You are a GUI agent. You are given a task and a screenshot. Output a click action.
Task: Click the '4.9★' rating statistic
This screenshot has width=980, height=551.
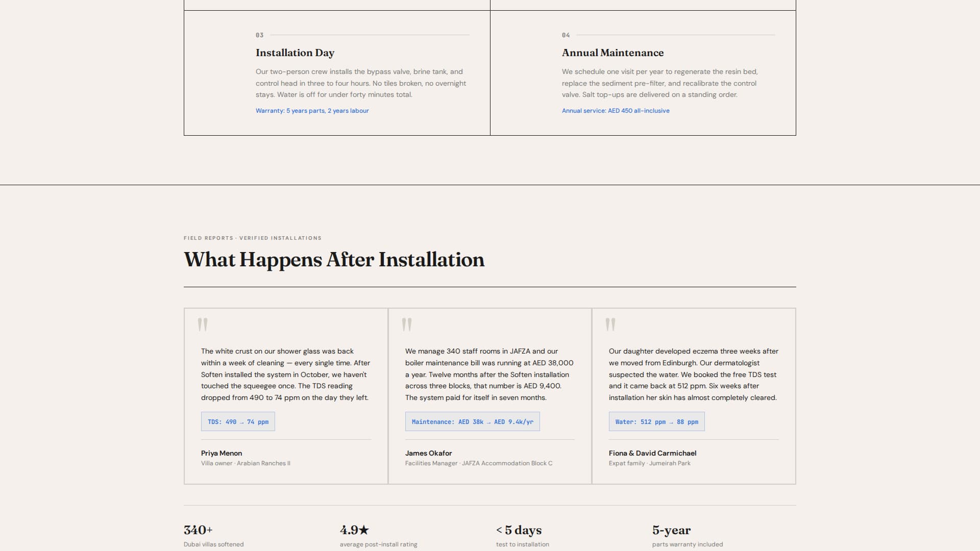point(354,530)
